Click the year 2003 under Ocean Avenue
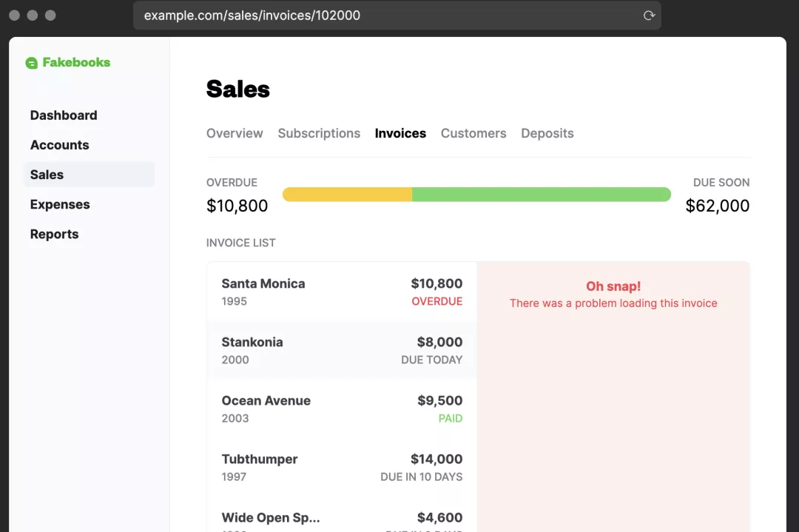The width and height of the screenshot is (799, 532). point(235,418)
